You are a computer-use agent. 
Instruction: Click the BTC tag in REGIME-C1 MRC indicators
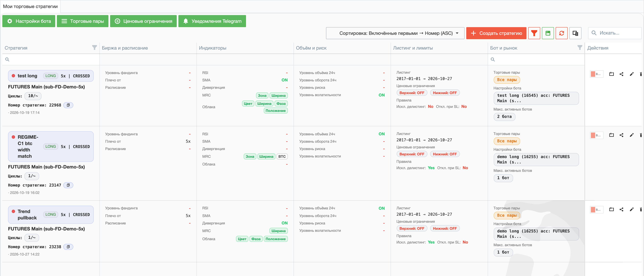282,157
